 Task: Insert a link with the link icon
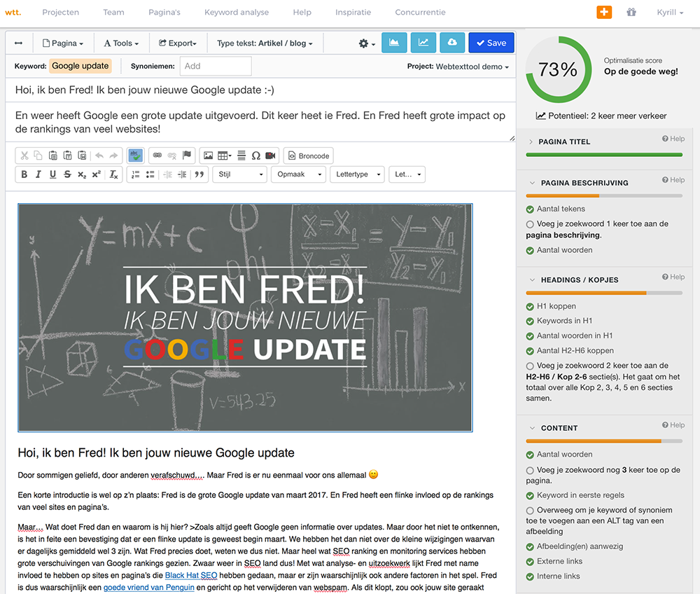[x=157, y=156]
